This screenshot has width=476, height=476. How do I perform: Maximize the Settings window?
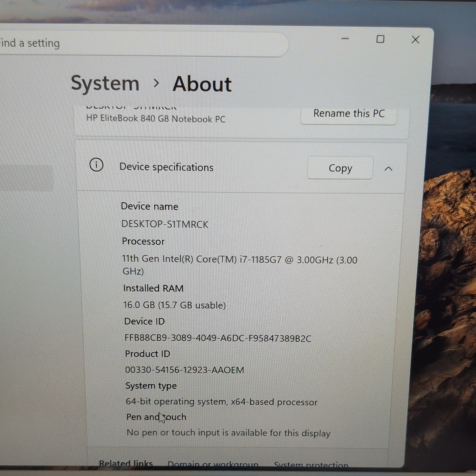[380, 39]
